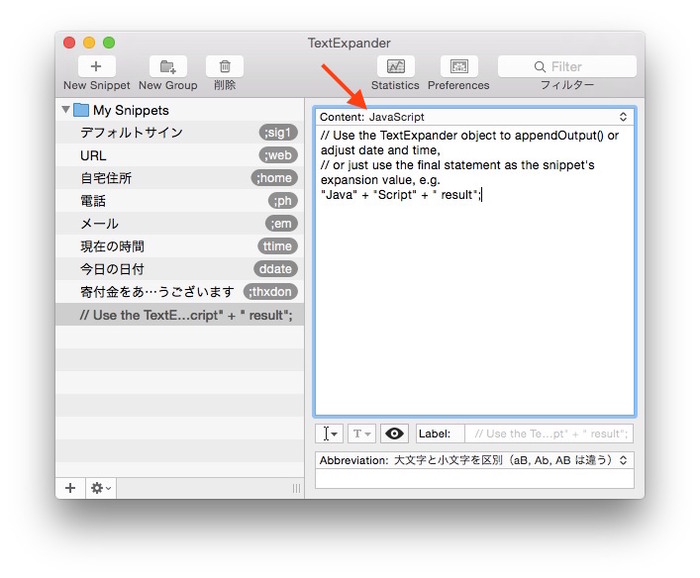Open the Statistics chart icon
Image resolution: width=700 pixels, height=578 pixels.
[396, 67]
